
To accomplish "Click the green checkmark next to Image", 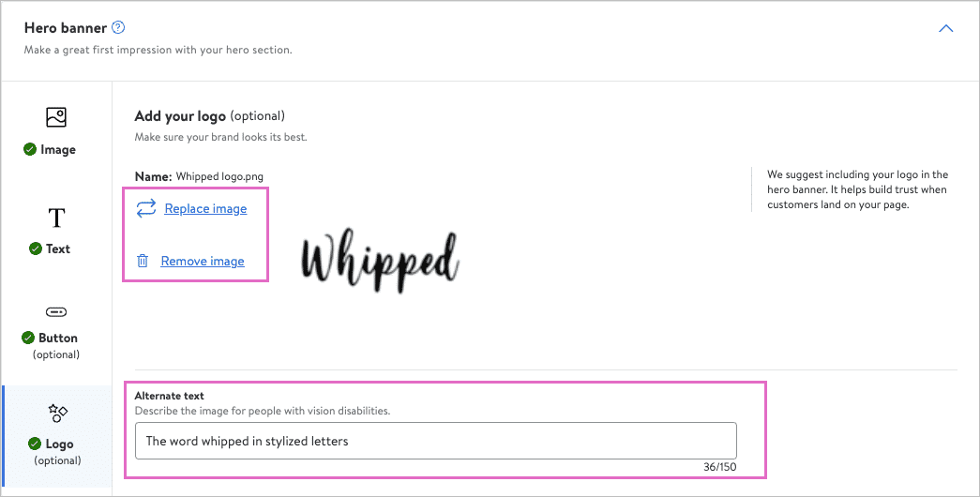I will tap(31, 149).
